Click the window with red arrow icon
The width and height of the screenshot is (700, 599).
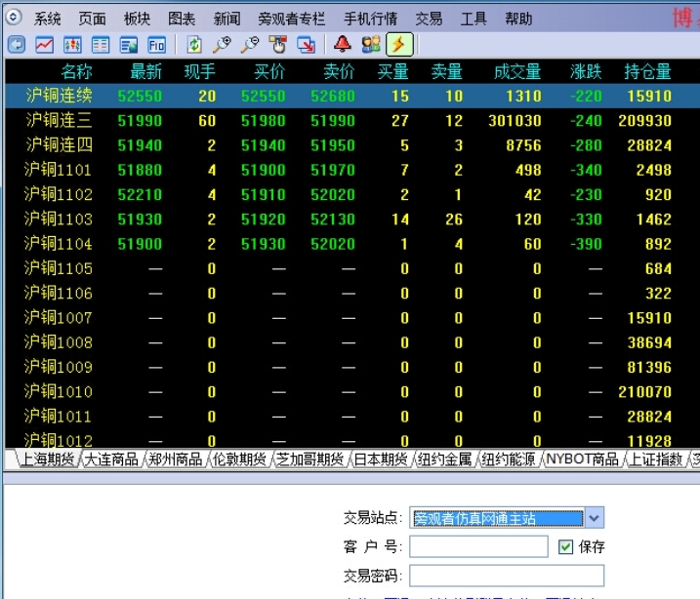(x=307, y=45)
